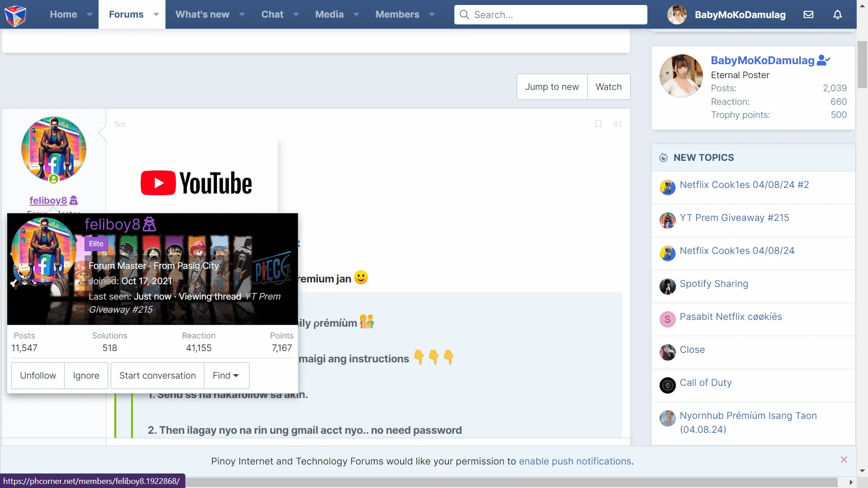The width and height of the screenshot is (868, 488).
Task: Click enable push notifications link
Action: pyautogui.click(x=575, y=461)
